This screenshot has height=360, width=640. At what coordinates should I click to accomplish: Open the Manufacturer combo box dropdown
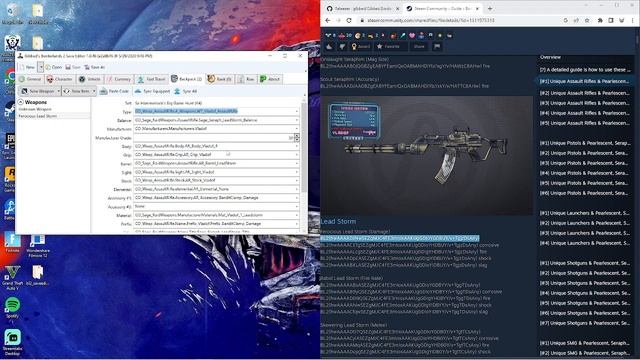click(x=297, y=129)
